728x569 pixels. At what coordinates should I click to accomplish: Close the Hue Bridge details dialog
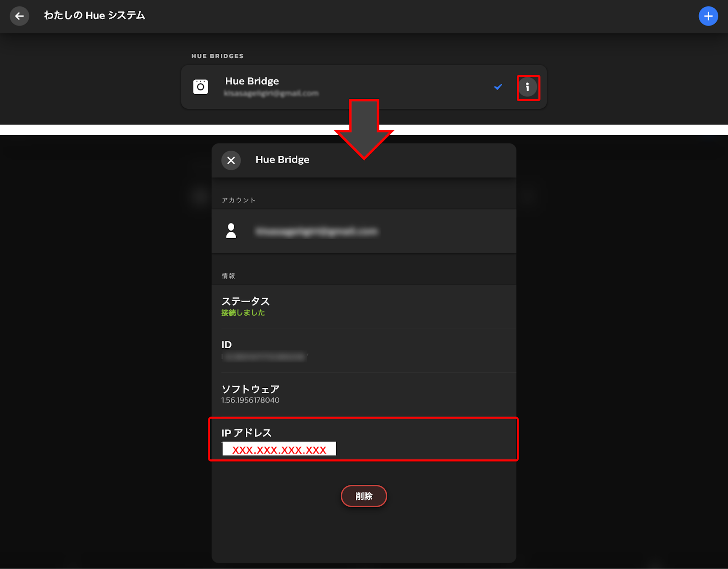pyautogui.click(x=231, y=160)
